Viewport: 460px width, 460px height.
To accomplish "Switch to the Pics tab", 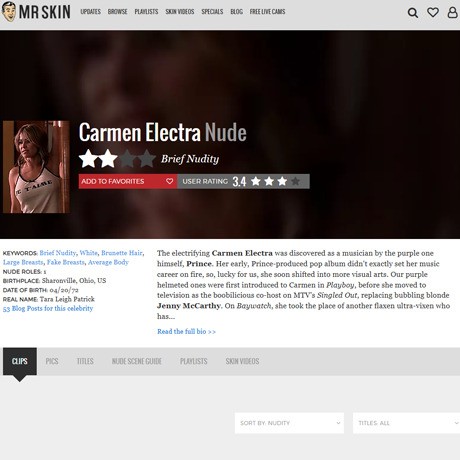I will tap(52, 361).
